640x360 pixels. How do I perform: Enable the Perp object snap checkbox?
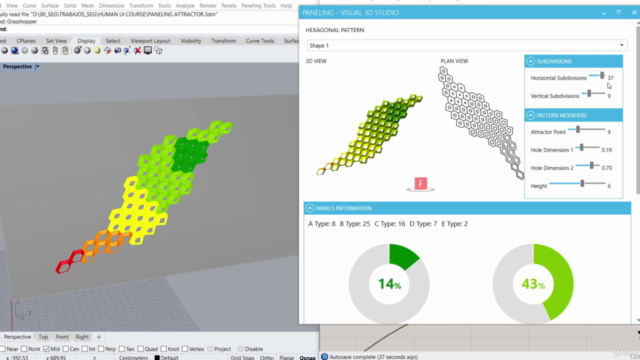pos(101,349)
